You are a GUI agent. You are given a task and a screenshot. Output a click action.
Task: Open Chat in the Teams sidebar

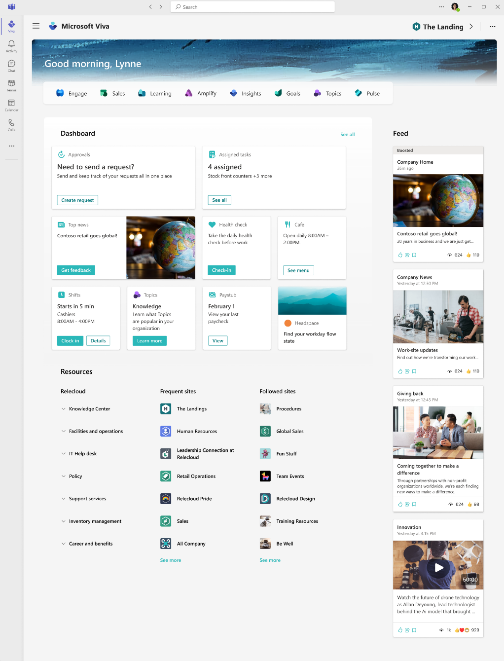click(11, 65)
